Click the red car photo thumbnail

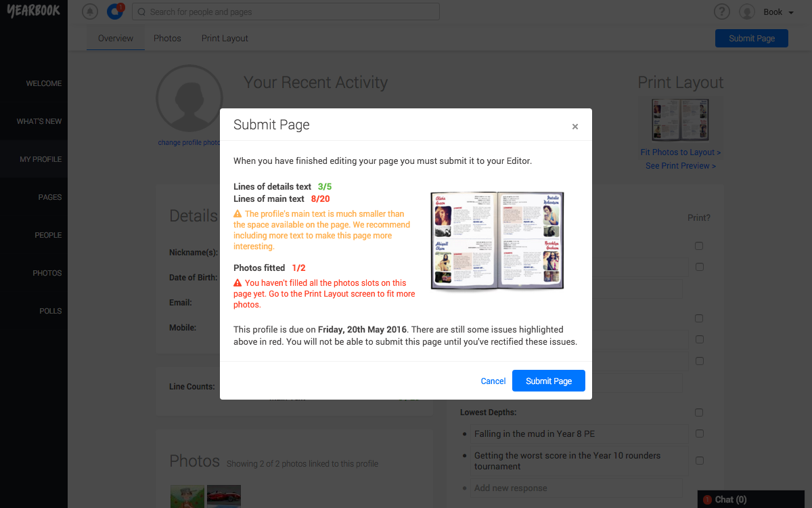click(224, 496)
